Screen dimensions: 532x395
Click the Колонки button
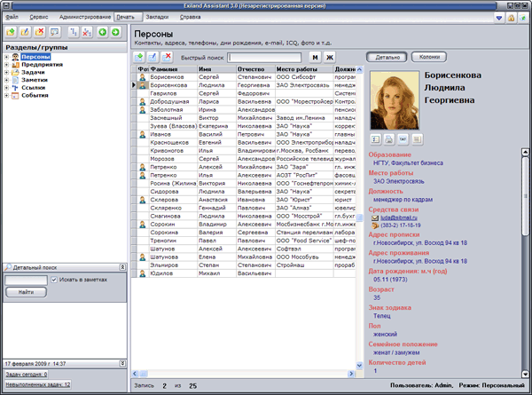(x=429, y=57)
